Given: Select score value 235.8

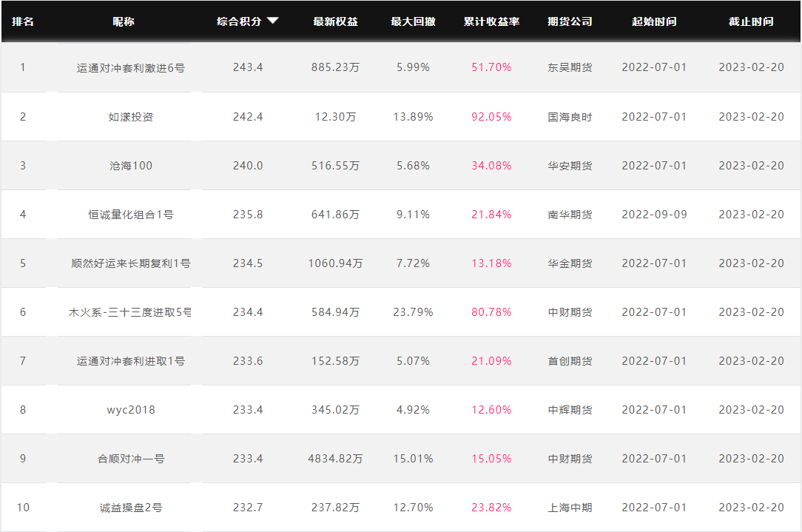Looking at the screenshot, I should (248, 215).
